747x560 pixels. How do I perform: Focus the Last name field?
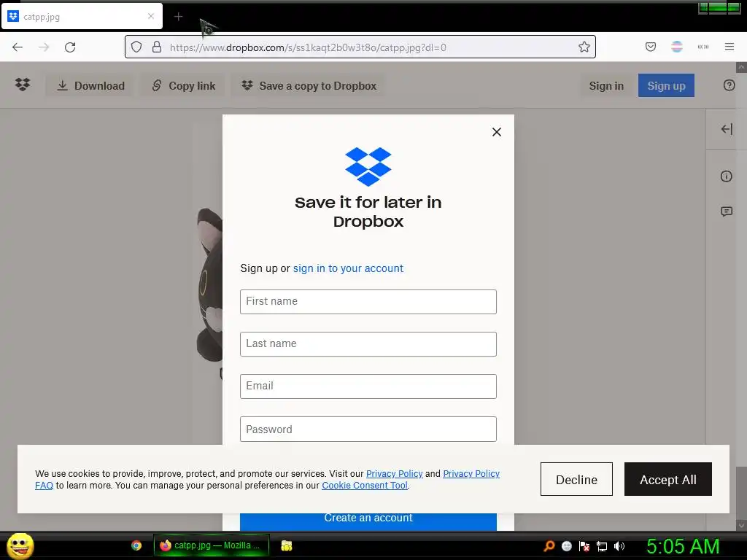coord(368,344)
